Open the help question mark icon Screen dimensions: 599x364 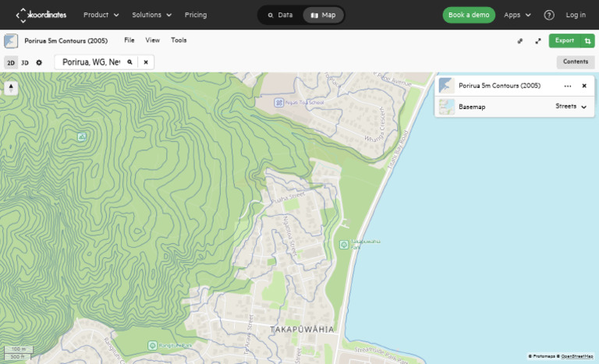click(x=549, y=15)
